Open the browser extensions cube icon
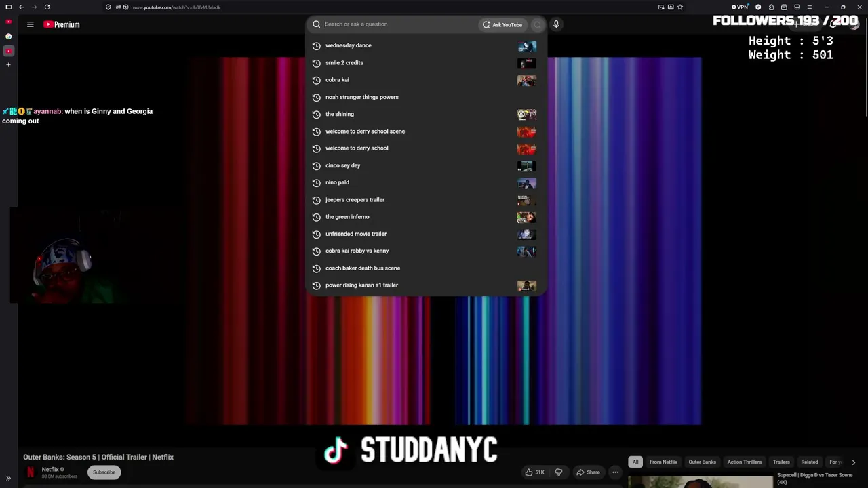Image resolution: width=868 pixels, height=488 pixels. click(771, 7)
